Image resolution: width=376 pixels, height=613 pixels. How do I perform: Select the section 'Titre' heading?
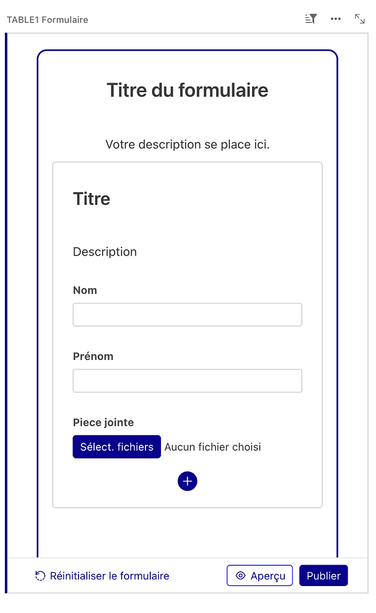coord(91,199)
